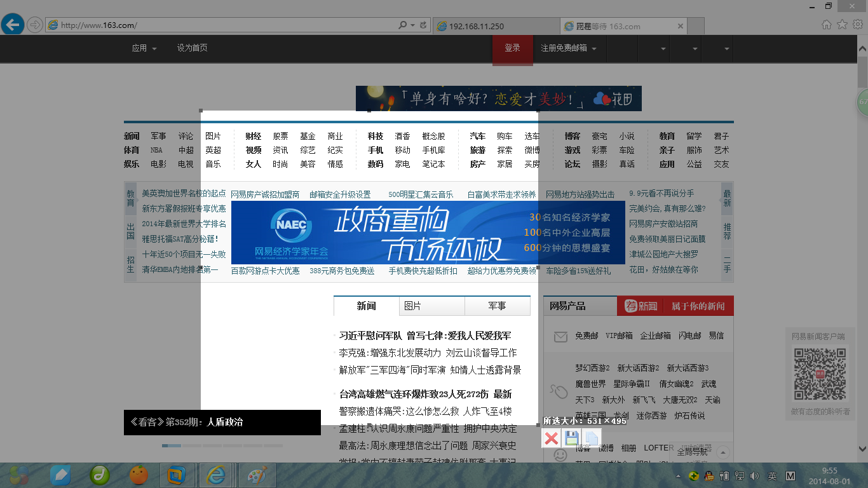Open the IE home icon
The width and height of the screenshot is (868, 488).
826,24
